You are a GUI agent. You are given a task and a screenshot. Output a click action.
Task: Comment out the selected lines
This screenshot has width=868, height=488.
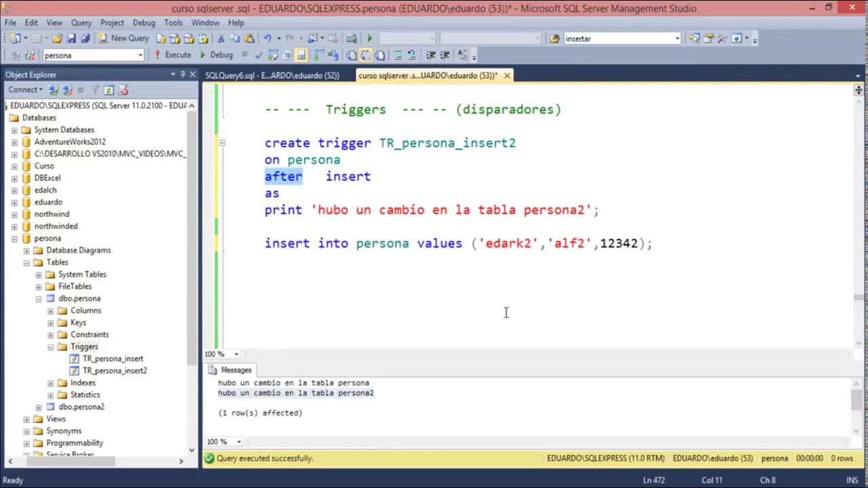tap(398, 55)
